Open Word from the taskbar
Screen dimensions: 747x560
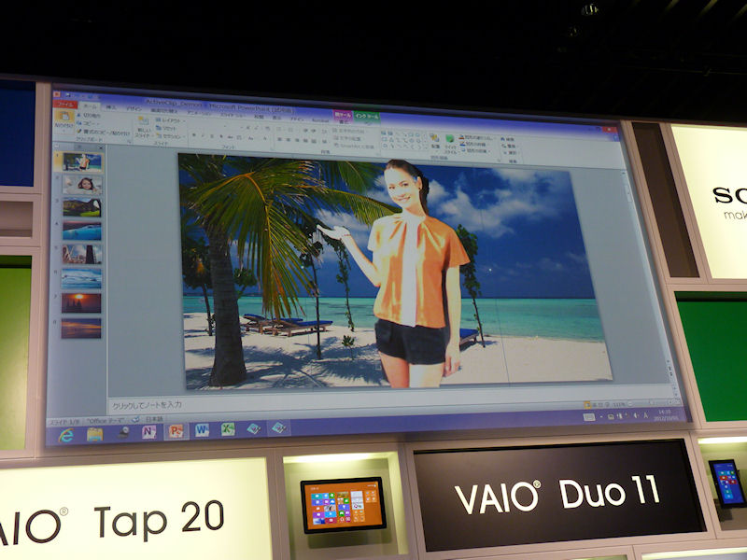tap(202, 430)
